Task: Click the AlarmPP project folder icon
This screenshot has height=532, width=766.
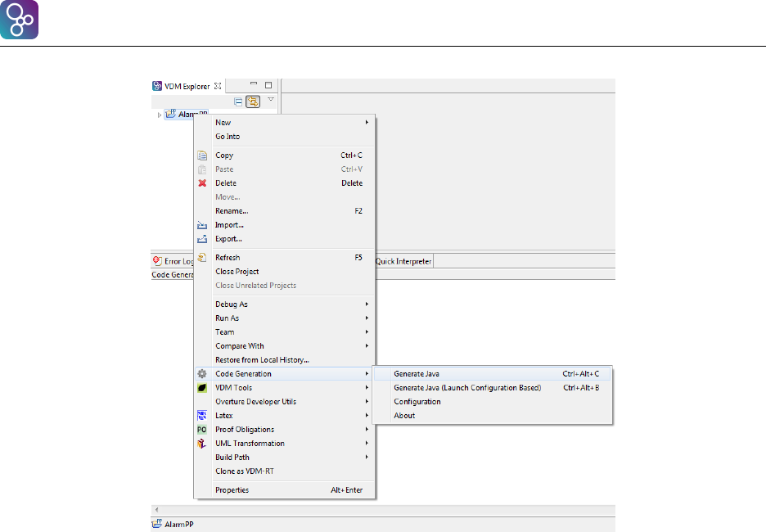Action: (x=170, y=114)
